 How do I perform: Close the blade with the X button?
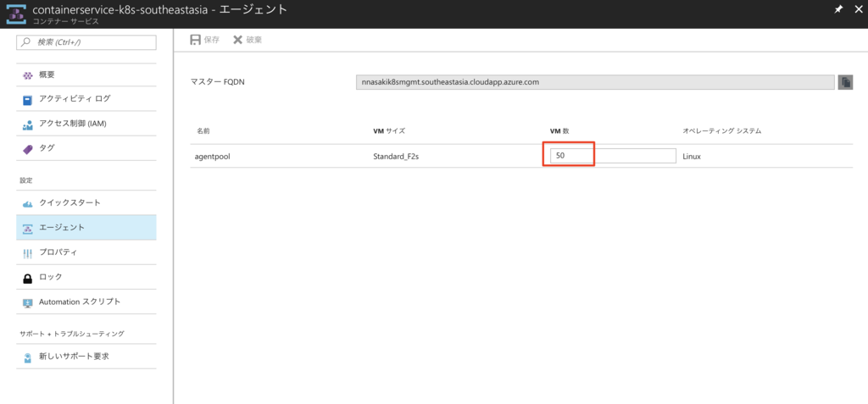857,9
